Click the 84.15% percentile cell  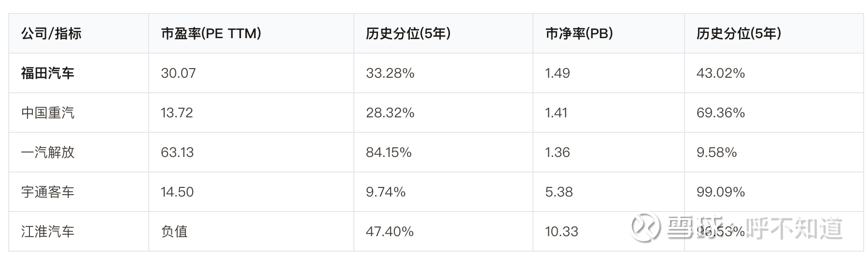389,152
